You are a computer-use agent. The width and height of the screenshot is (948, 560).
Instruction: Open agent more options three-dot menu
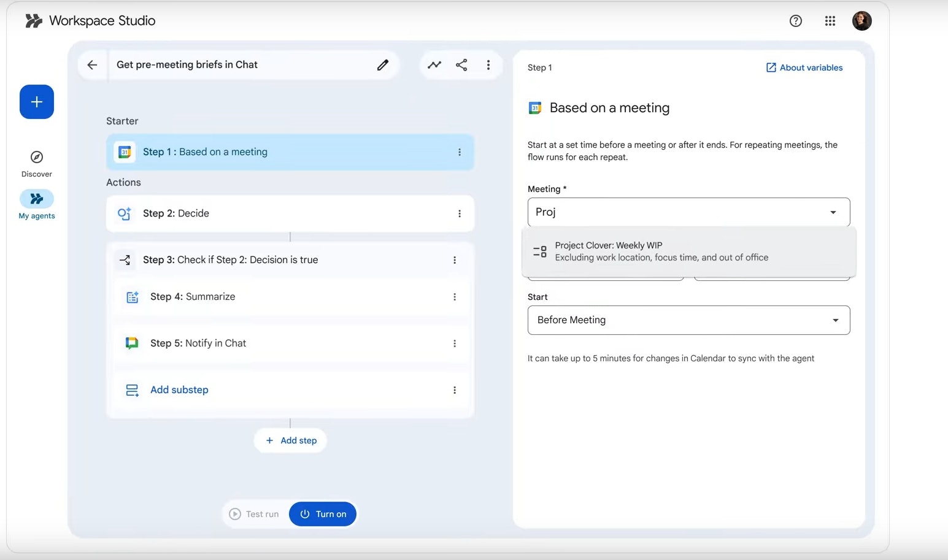488,65
